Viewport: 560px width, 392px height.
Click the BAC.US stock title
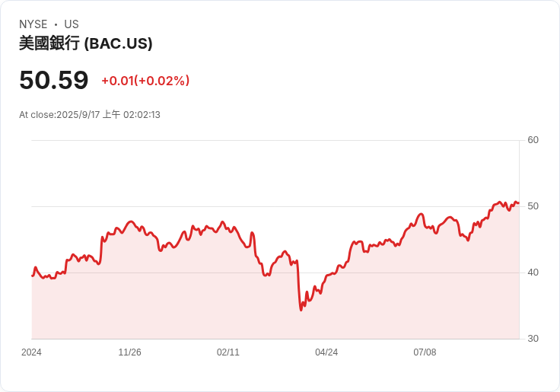(86, 43)
